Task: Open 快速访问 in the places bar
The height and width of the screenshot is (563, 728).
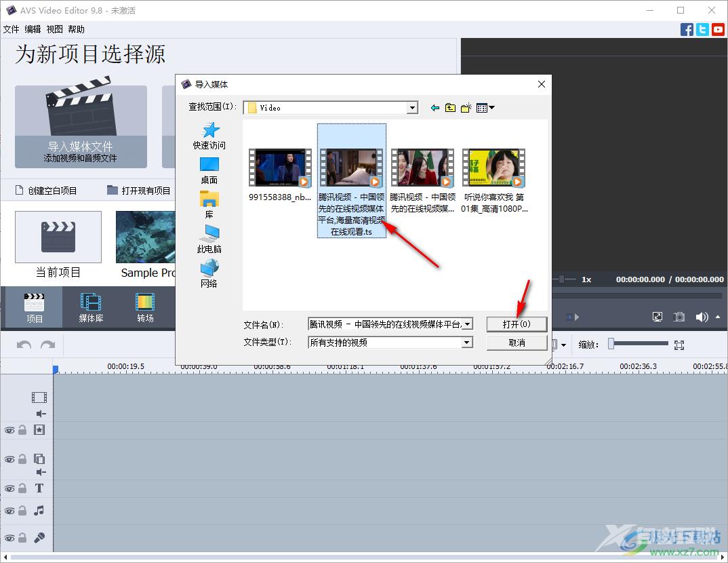Action: pyautogui.click(x=209, y=136)
